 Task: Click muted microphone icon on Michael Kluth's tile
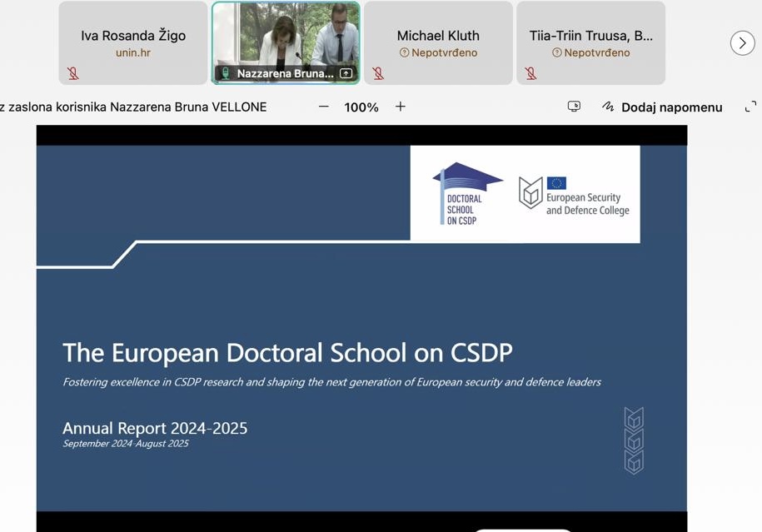[378, 73]
